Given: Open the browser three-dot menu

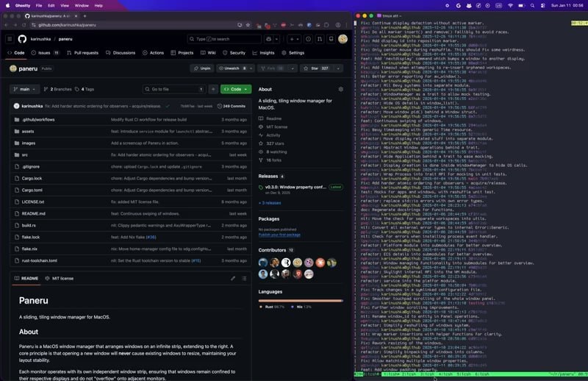Looking at the screenshot, I should 346,25.
